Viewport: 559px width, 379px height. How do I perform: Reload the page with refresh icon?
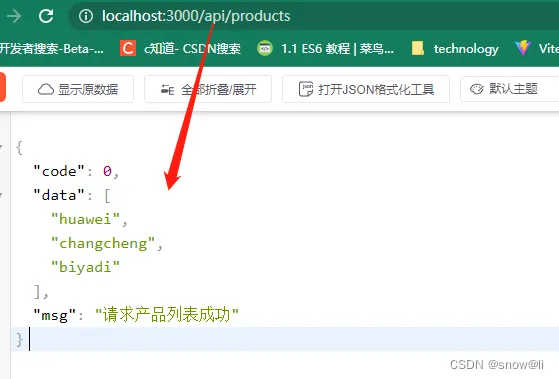[46, 16]
